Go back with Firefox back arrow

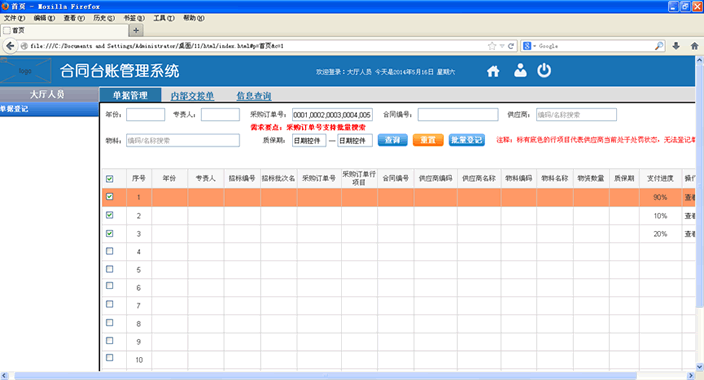[10, 46]
